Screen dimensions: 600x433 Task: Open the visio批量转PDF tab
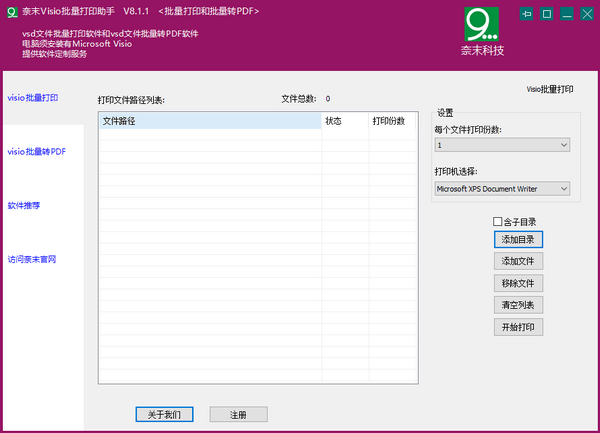tap(37, 152)
